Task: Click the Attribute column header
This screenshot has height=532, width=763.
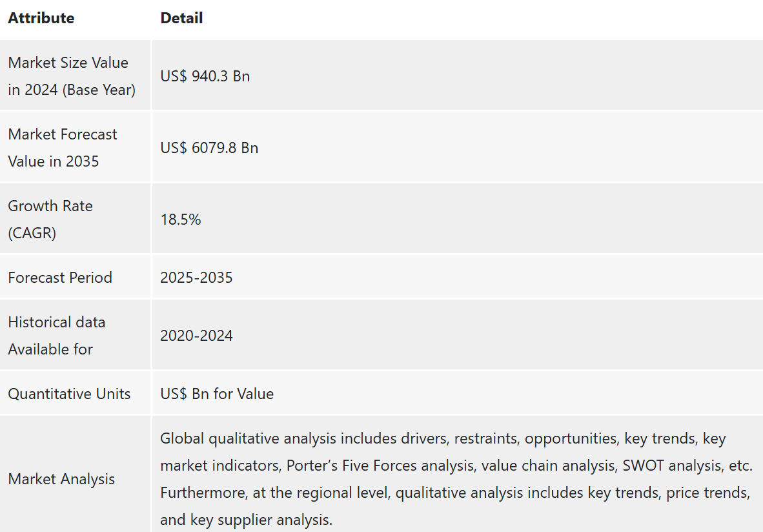Action: point(41,18)
